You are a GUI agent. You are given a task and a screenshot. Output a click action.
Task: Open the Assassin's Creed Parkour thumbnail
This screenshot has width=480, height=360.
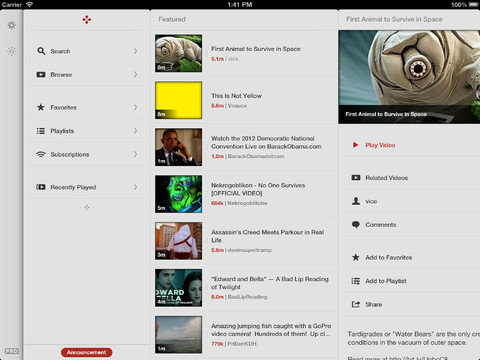(178, 241)
